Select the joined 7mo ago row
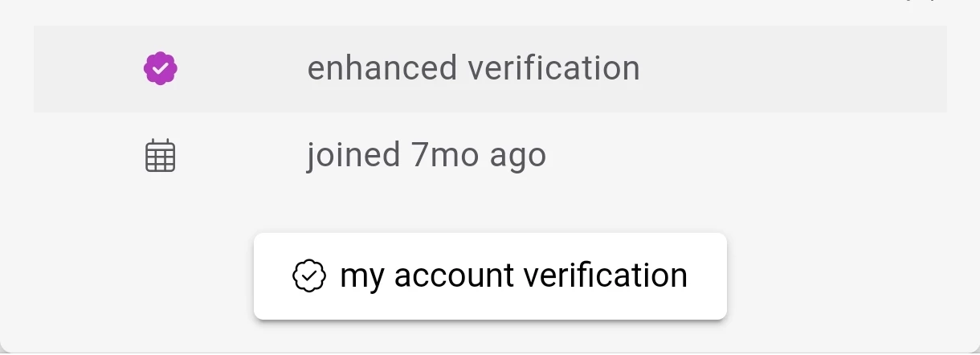The width and height of the screenshot is (980, 355). [x=490, y=156]
